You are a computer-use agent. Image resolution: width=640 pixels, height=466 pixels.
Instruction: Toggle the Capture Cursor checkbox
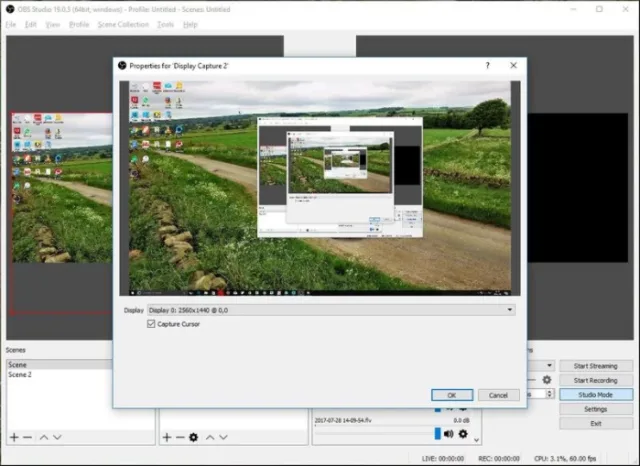pyautogui.click(x=151, y=324)
